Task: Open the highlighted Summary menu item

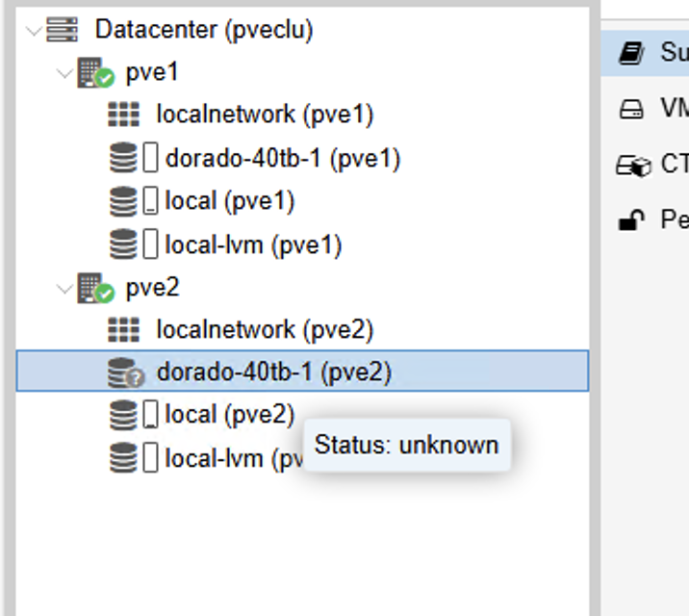Action: [x=645, y=53]
